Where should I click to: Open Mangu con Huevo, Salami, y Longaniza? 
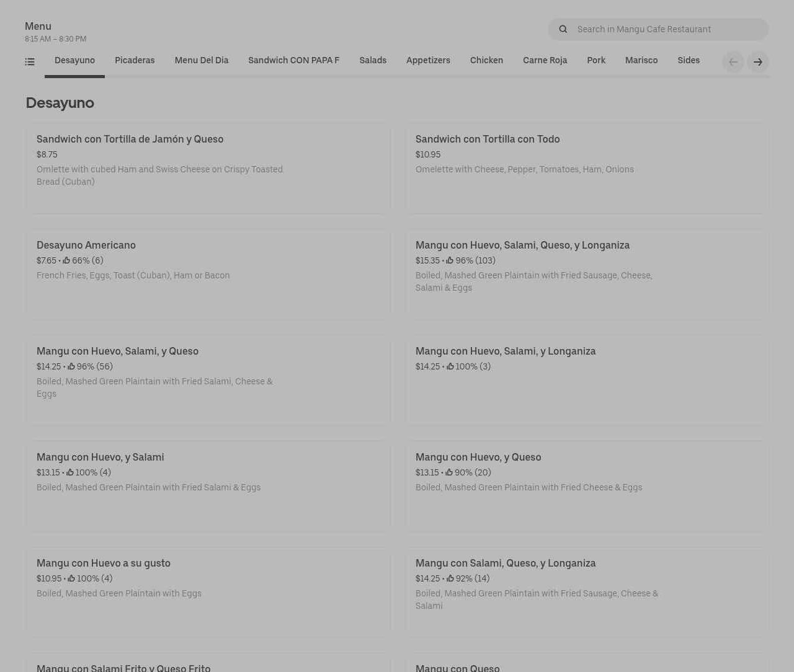(587, 381)
